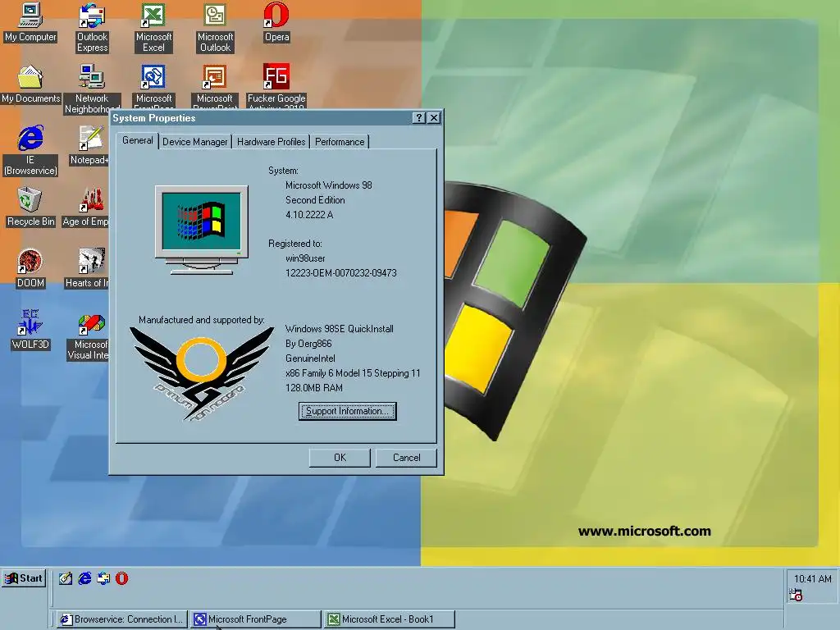Open the Hardware Profiles tab
The width and height of the screenshot is (840, 630).
pyautogui.click(x=271, y=142)
